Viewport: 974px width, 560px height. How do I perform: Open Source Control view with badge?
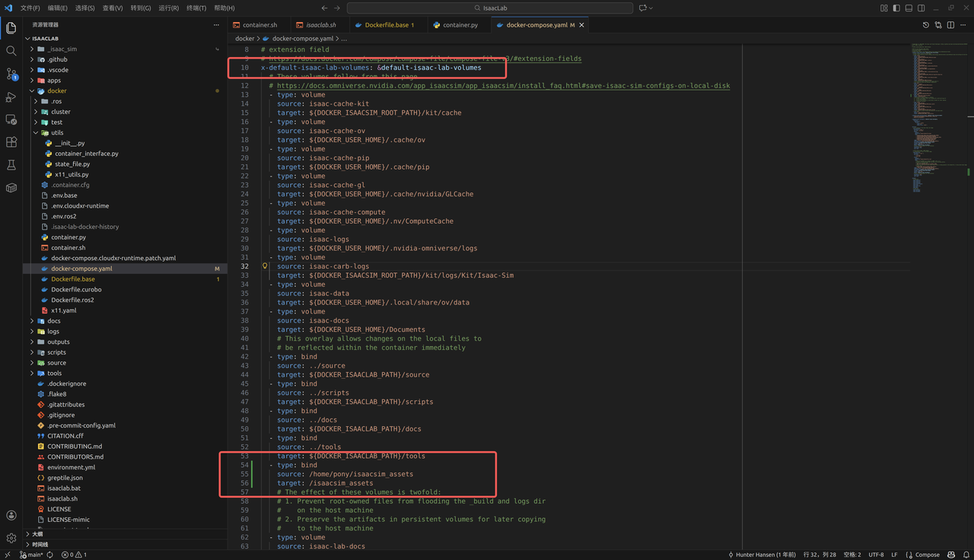(x=11, y=74)
